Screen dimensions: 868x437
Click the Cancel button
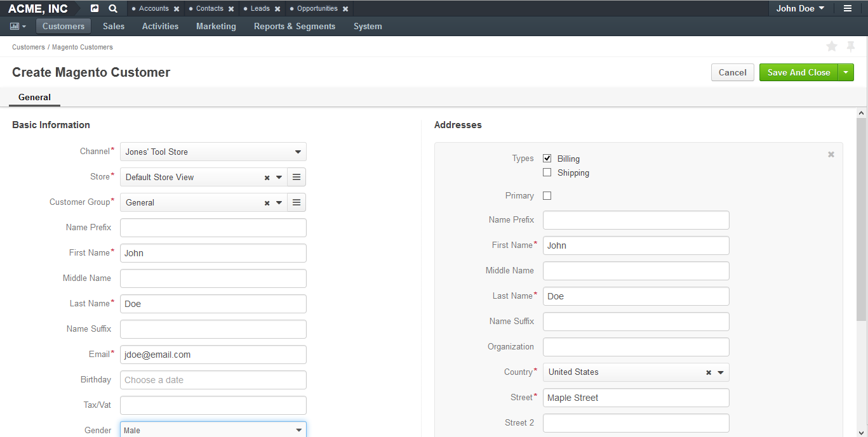(733, 72)
